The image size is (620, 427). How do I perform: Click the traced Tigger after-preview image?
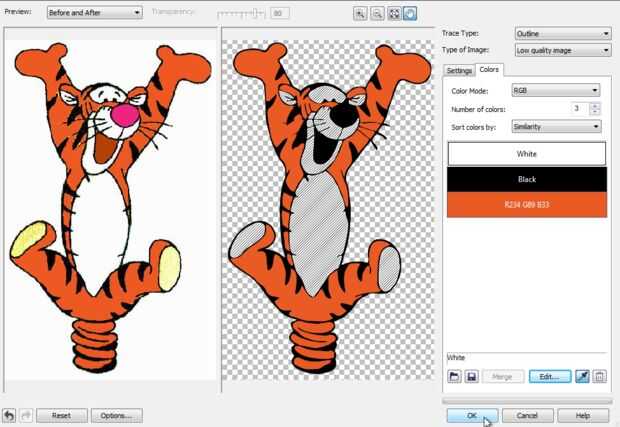329,208
